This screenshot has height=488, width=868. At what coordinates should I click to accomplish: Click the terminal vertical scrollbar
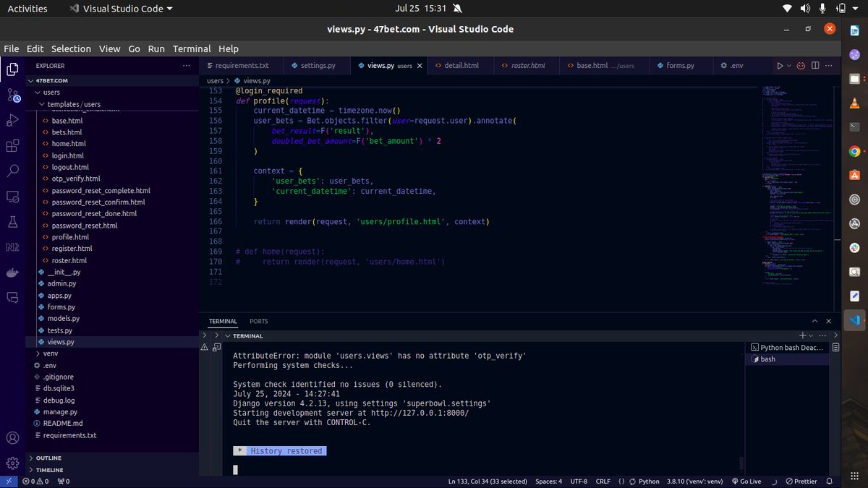(741, 463)
